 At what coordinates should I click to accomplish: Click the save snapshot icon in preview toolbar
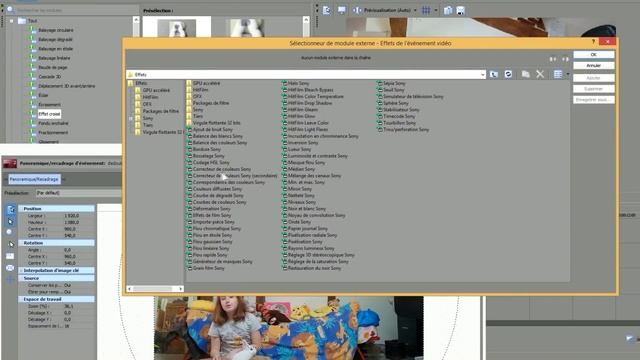click(x=460, y=11)
